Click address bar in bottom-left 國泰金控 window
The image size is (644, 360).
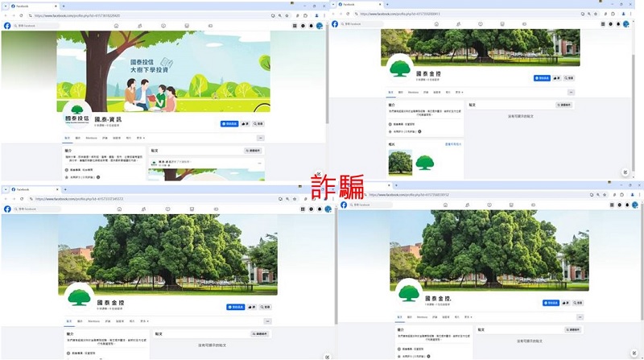(x=152, y=199)
